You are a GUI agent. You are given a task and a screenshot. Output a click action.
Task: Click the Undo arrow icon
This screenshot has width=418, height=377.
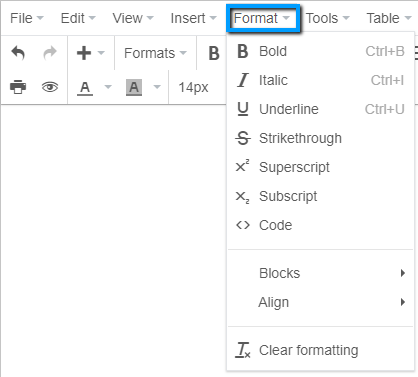18,53
